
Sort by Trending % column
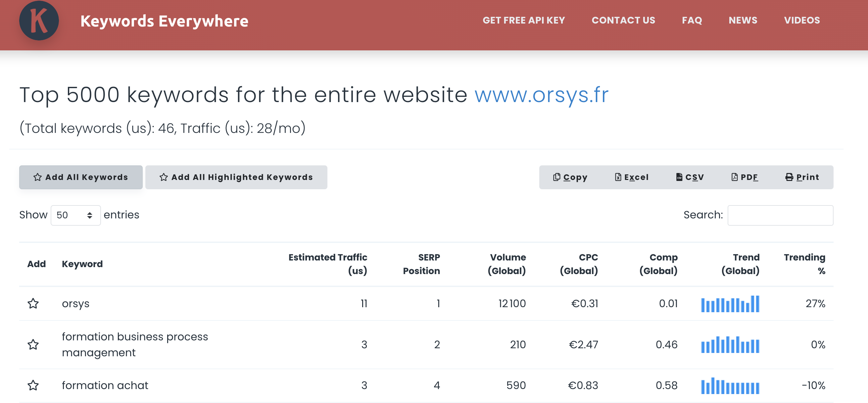pos(804,264)
